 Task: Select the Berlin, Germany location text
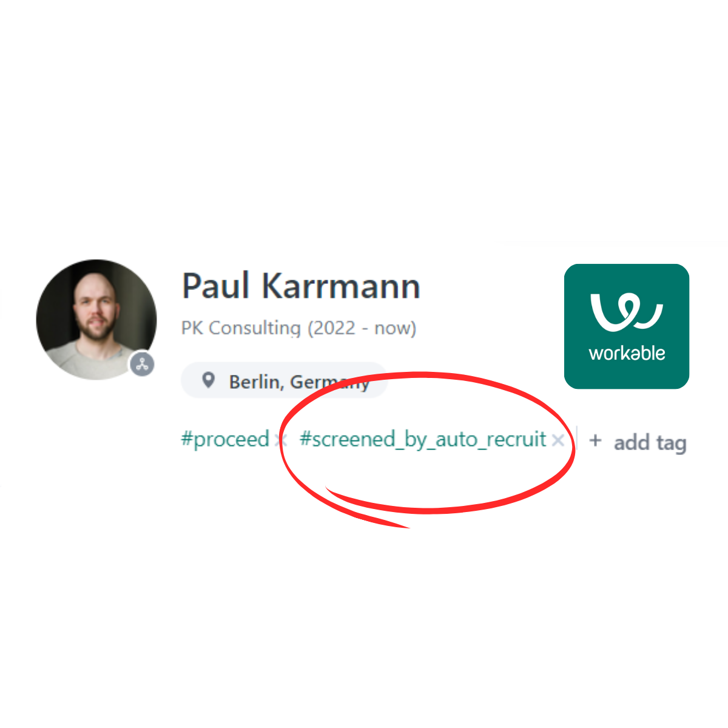299,382
